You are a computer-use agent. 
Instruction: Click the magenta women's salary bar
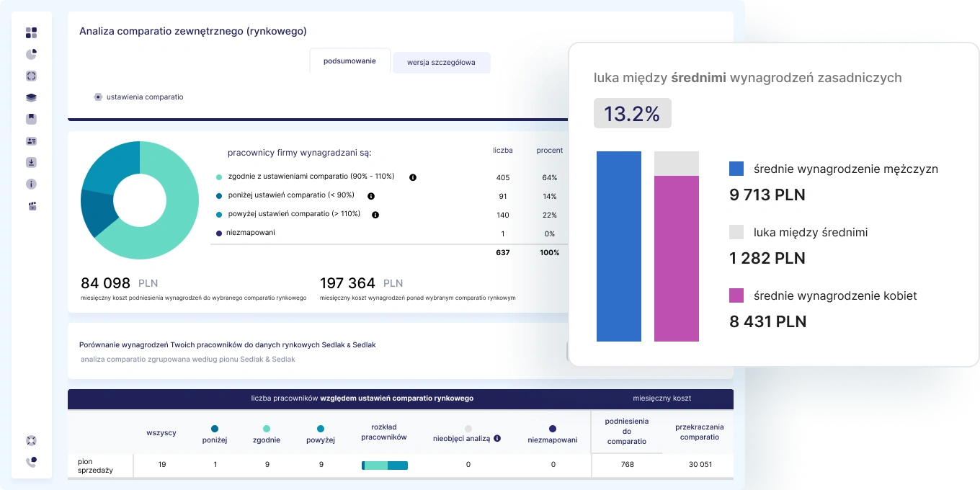pyautogui.click(x=677, y=259)
